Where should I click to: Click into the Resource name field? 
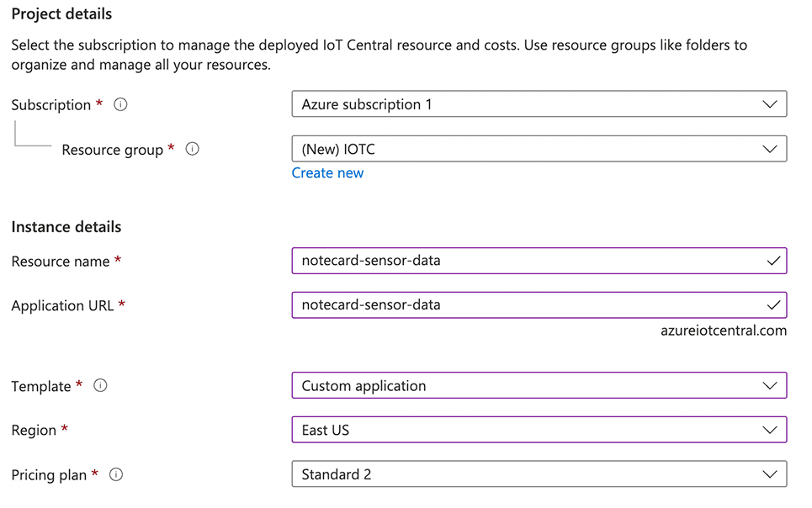pos(539,261)
